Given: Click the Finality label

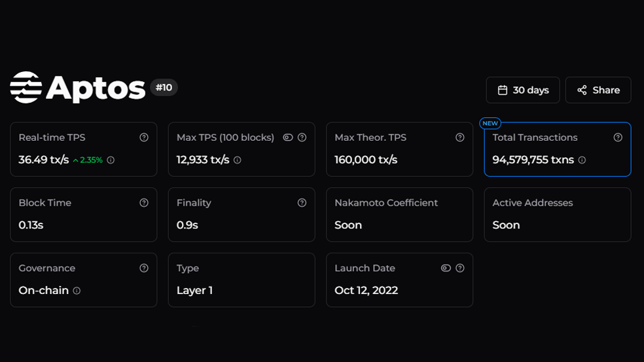Looking at the screenshot, I should click(x=194, y=203).
